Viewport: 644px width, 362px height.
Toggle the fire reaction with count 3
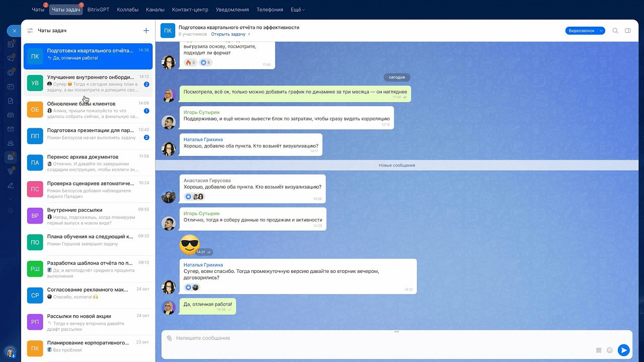[x=190, y=62]
